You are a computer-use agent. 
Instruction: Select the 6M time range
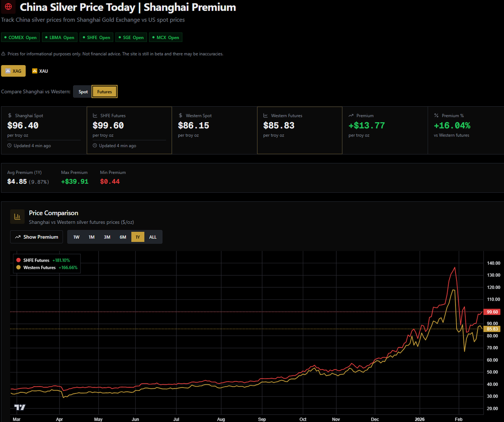pos(123,237)
